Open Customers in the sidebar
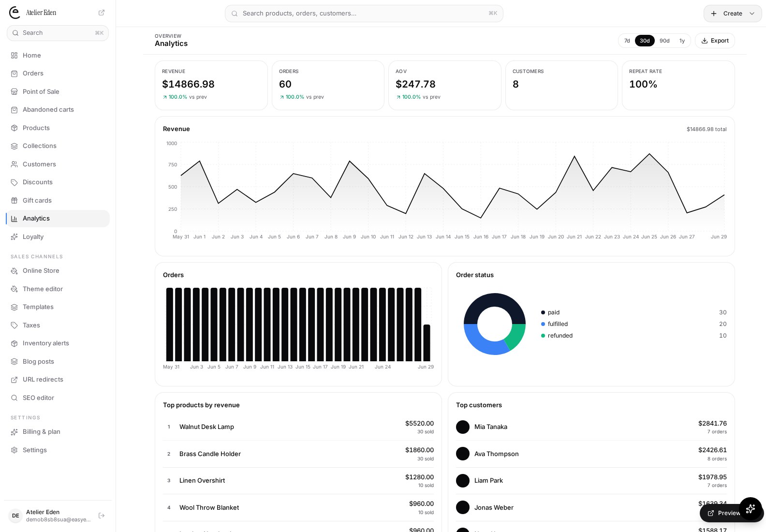 click(58, 164)
